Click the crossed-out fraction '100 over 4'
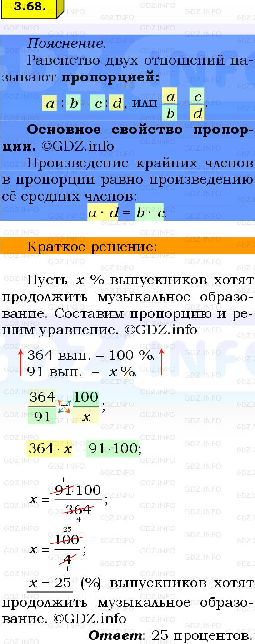 coord(67,548)
